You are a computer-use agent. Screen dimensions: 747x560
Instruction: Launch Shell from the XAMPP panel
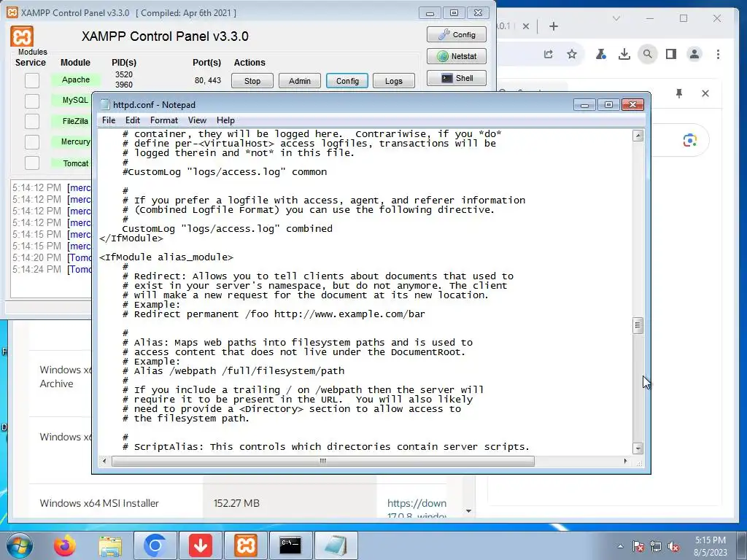point(457,78)
